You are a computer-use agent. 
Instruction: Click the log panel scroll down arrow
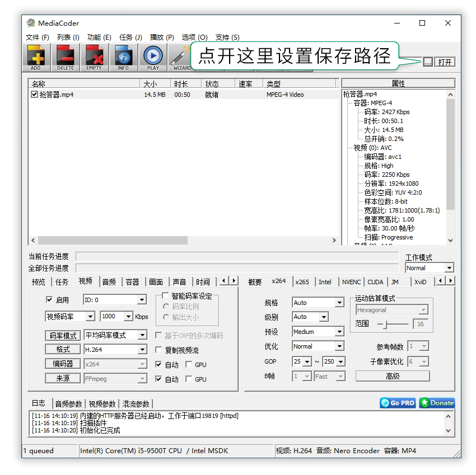449,430
